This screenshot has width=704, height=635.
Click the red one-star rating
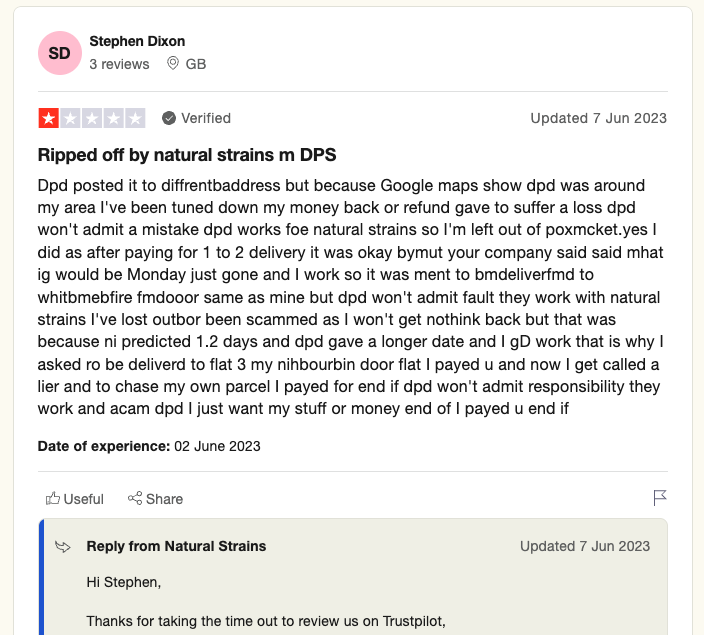(x=49, y=118)
